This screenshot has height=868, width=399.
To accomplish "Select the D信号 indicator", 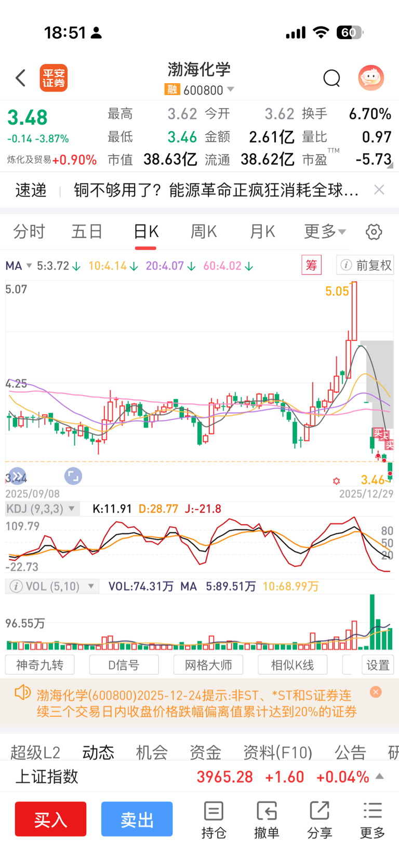I will pyautogui.click(x=124, y=665).
